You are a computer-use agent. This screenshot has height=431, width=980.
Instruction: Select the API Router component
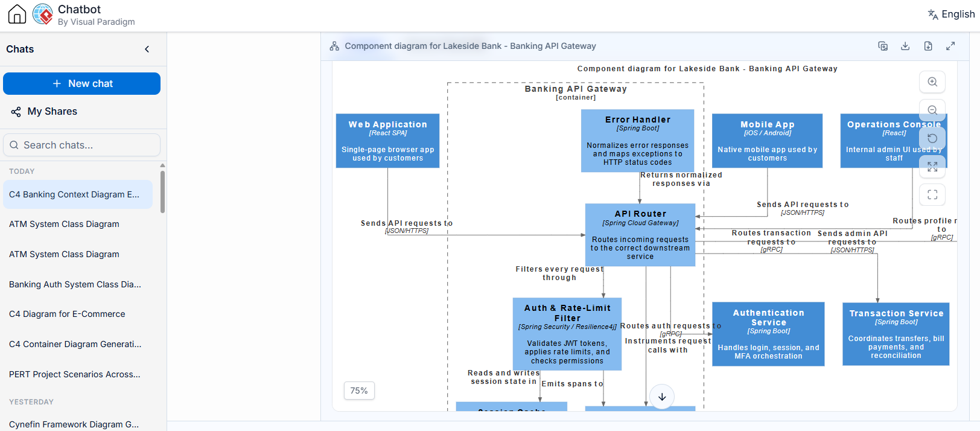640,235
